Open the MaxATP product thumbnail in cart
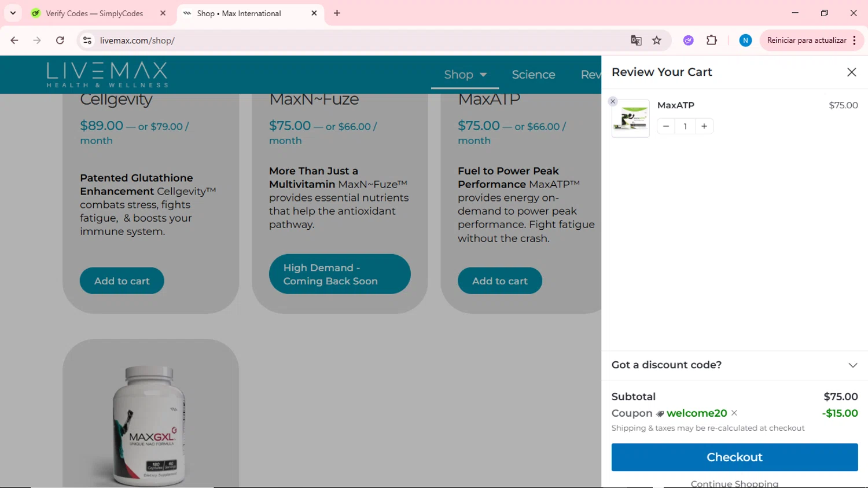868x488 pixels. tap(631, 119)
